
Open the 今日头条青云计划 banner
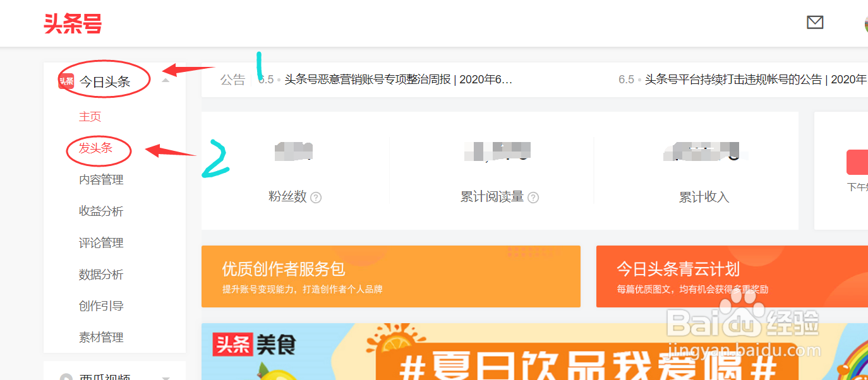(732, 276)
